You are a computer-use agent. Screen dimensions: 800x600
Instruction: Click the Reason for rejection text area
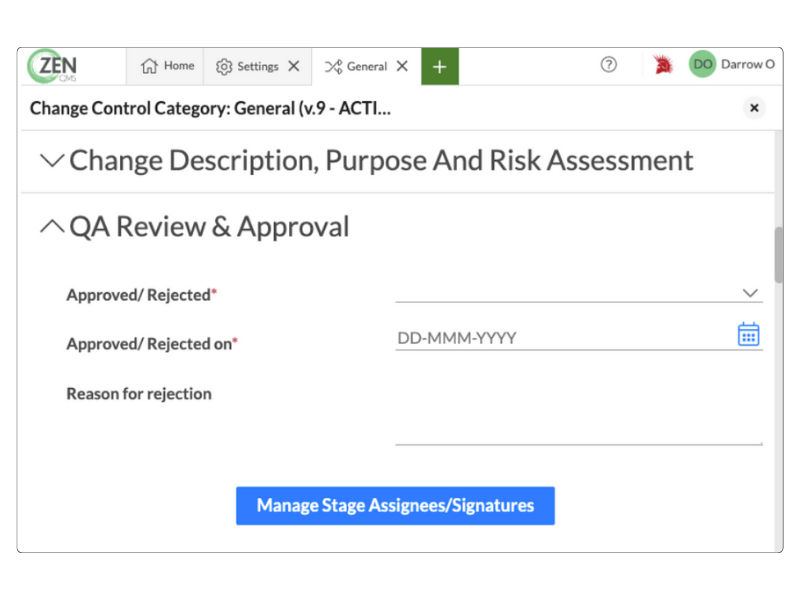(x=578, y=415)
